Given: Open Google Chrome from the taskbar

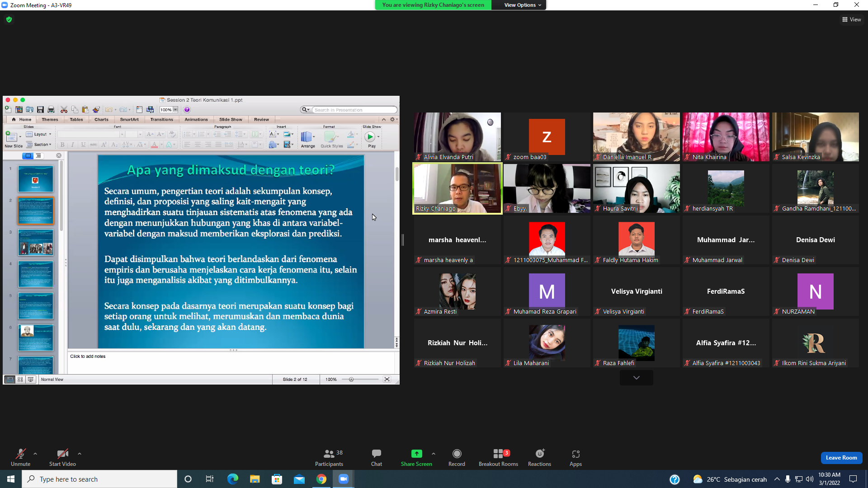Looking at the screenshot, I should 321,479.
